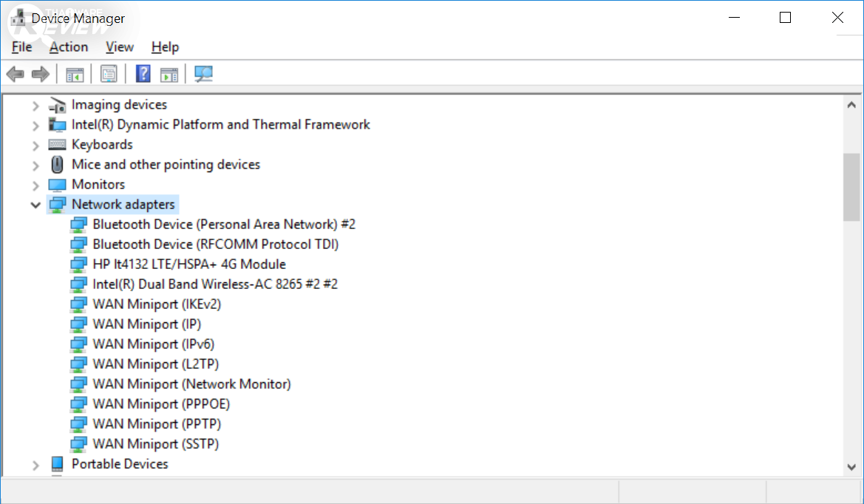The image size is (864, 504).
Task: Expand the Portable Devices category
Action: 35,464
